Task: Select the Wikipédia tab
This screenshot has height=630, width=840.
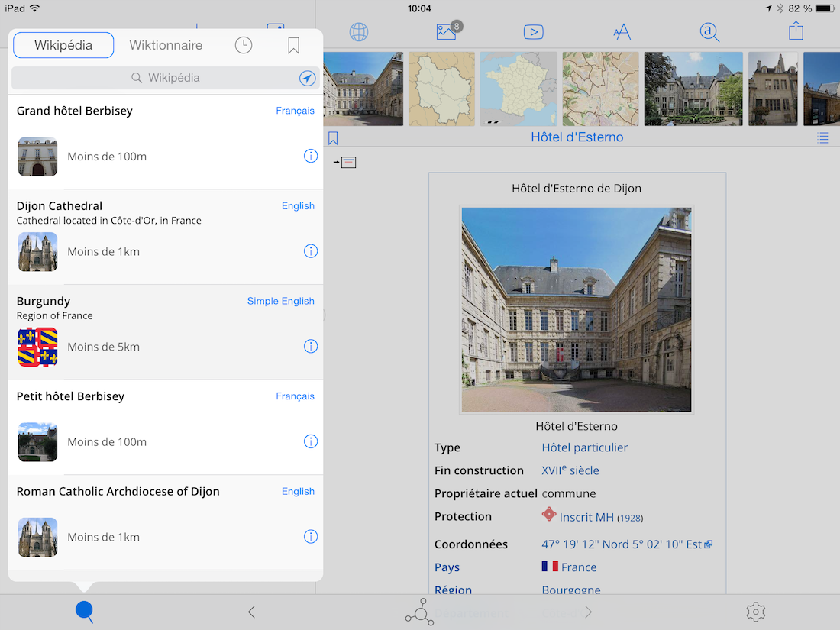Action: click(63, 45)
